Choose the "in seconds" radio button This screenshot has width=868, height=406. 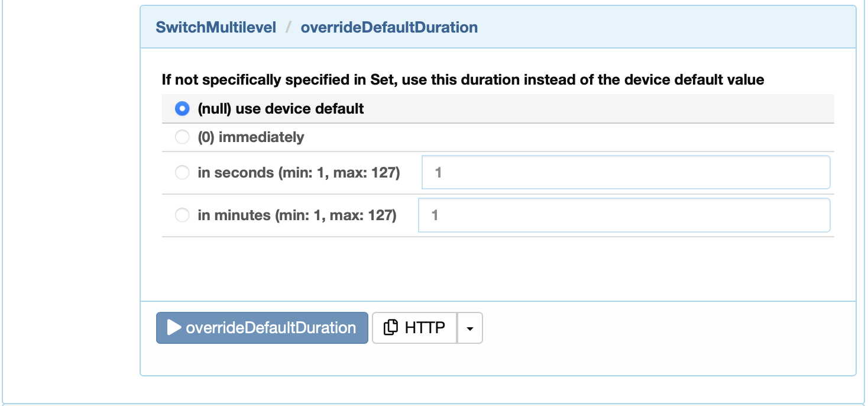(182, 173)
